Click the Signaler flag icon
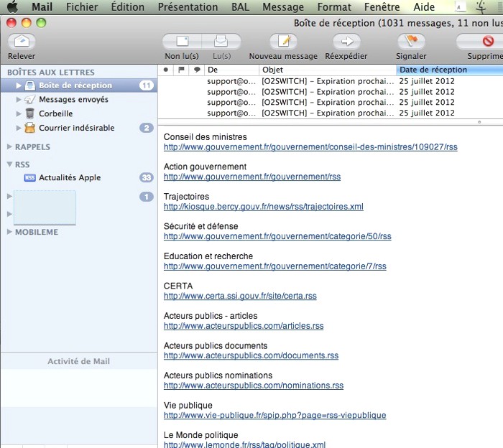Viewport: 503px width, 448px height. 411,42
